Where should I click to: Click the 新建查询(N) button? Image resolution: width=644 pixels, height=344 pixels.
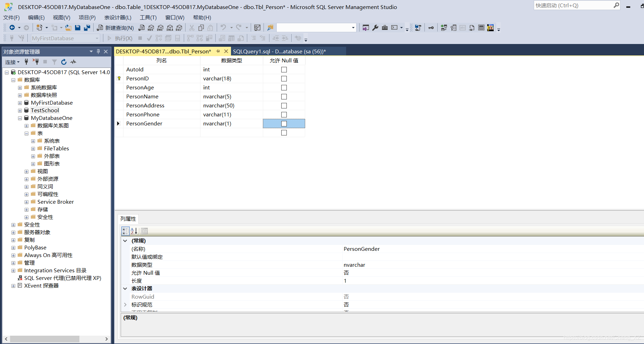(115, 28)
